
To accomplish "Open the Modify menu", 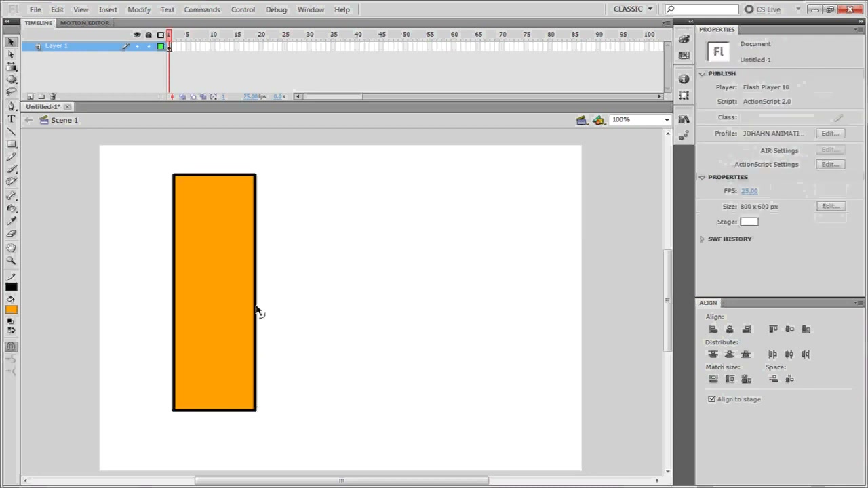I will [139, 9].
